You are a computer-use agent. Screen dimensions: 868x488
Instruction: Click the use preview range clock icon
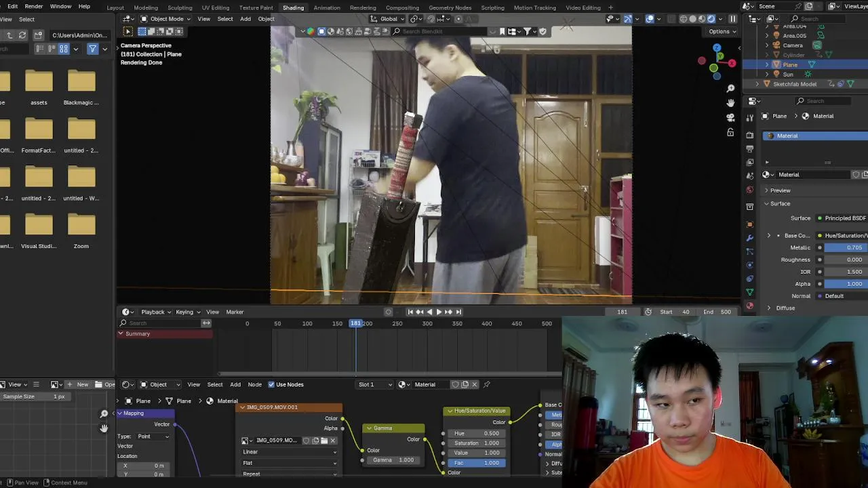click(x=648, y=312)
